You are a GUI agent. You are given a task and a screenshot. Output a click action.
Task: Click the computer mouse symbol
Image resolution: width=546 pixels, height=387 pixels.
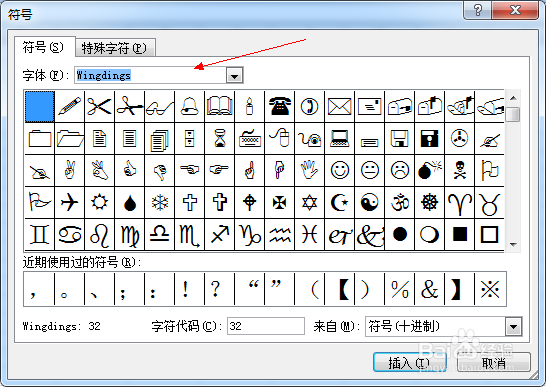coord(279,138)
